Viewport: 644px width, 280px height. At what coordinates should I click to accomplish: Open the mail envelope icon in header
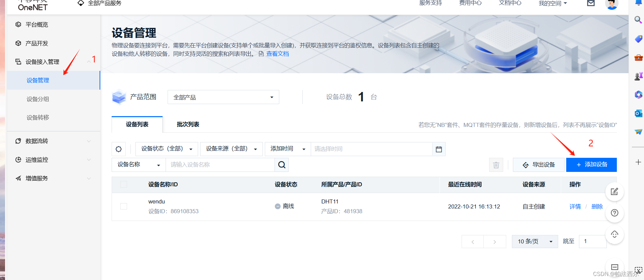coord(591,3)
